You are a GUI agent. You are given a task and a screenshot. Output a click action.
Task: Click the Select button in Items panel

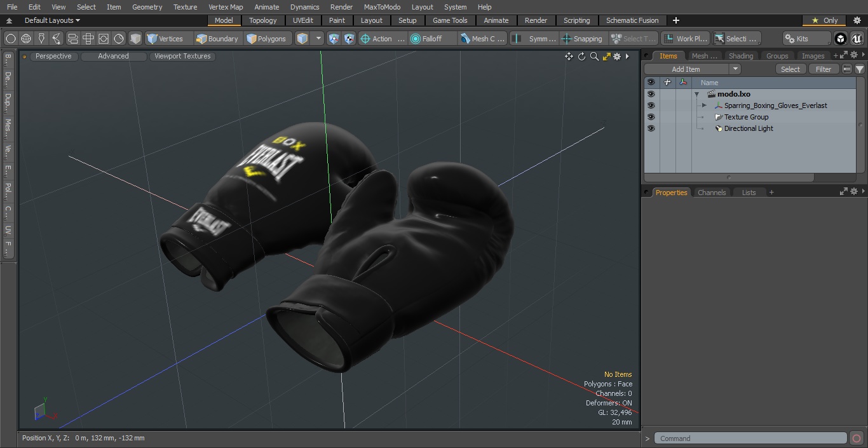(x=790, y=69)
